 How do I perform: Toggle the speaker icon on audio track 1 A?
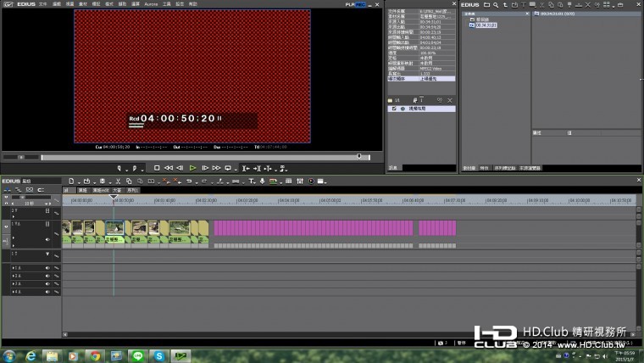[47, 269]
